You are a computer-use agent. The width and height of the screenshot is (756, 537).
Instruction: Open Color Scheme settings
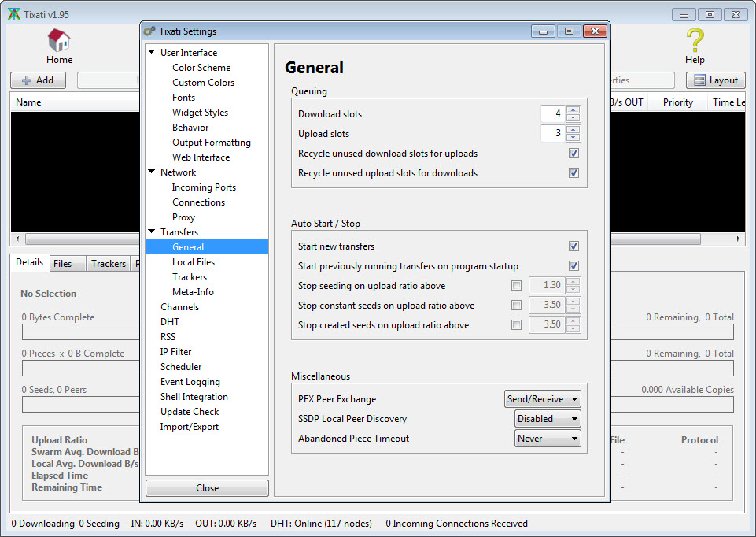pos(201,68)
